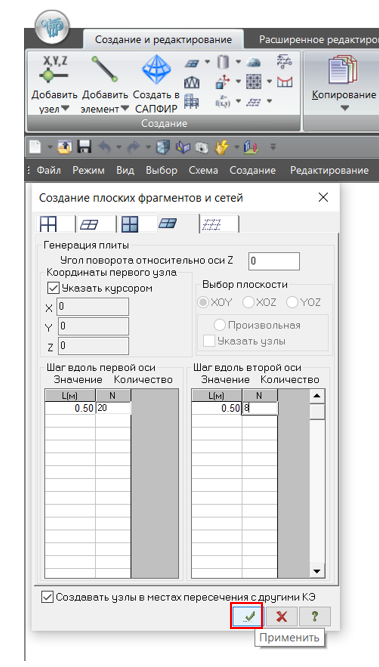Click the open book help icon in toolbar
Viewport: 379px width, 667px height.
(183, 147)
